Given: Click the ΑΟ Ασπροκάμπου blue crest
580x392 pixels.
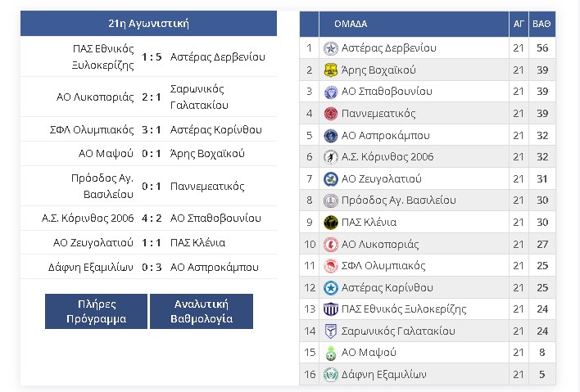Looking at the screenshot, I should (331, 136).
